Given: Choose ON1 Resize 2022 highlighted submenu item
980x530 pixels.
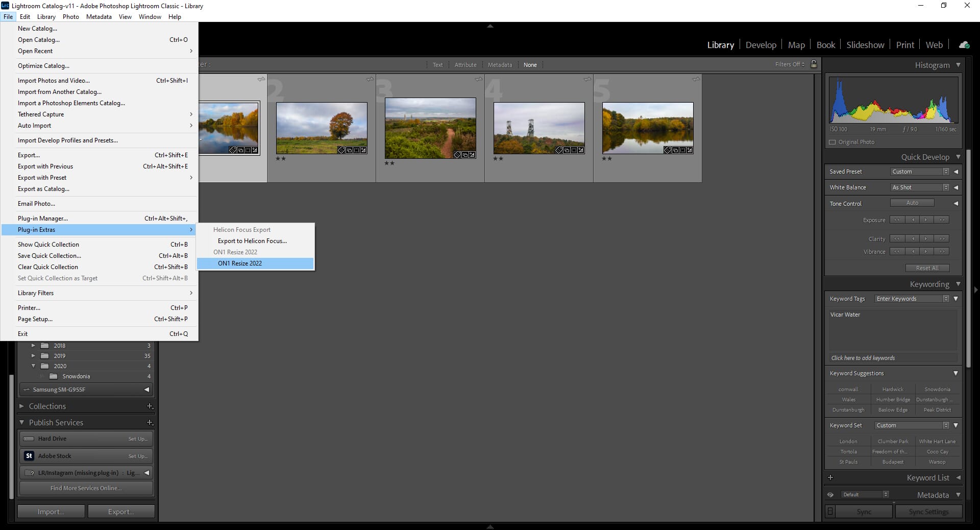Looking at the screenshot, I should pos(256,263).
